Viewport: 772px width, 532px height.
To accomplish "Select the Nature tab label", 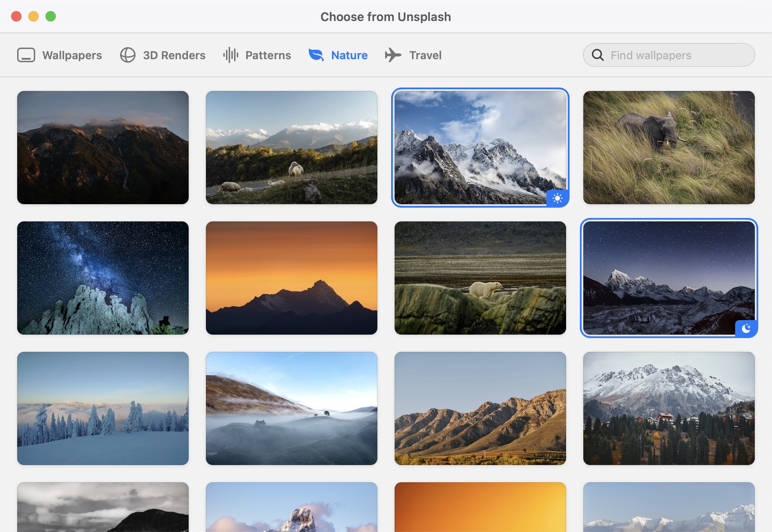I will click(x=349, y=55).
